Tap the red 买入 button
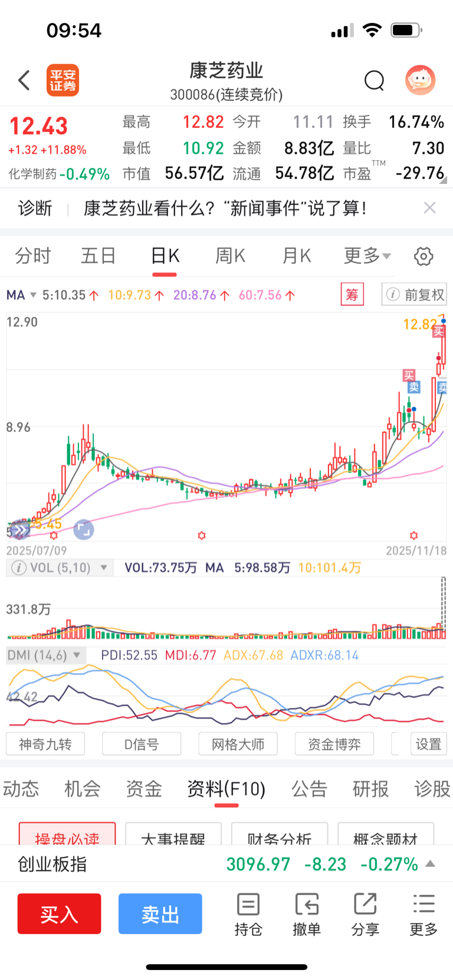Screen dimensions: 453x980 (x=59, y=913)
